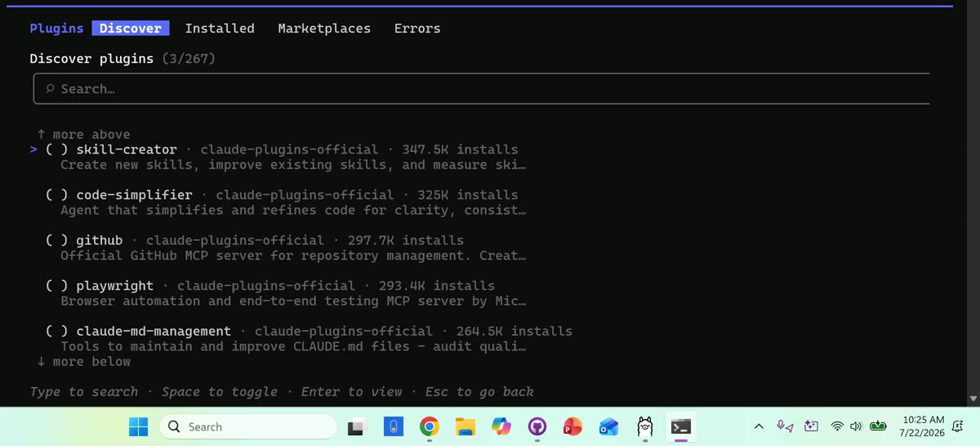Image resolution: width=980 pixels, height=446 pixels.
Task: Click '297.7K installs' text
Action: pos(406,240)
